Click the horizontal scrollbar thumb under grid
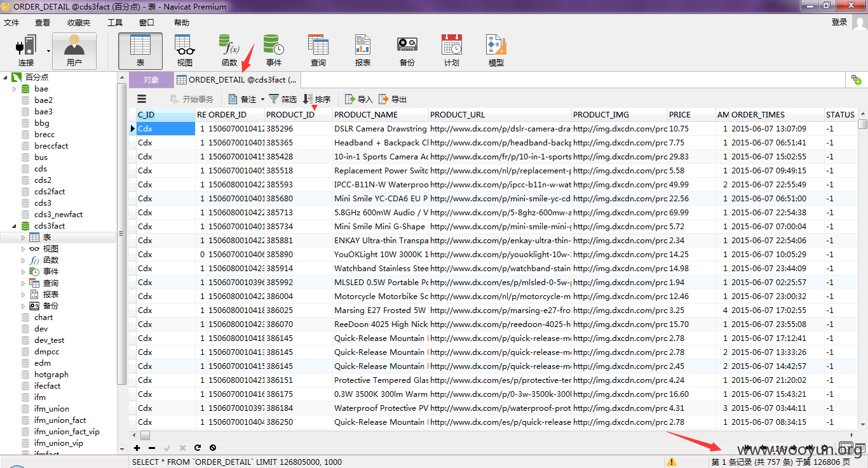Viewport: 868px width, 468px height. [145, 436]
